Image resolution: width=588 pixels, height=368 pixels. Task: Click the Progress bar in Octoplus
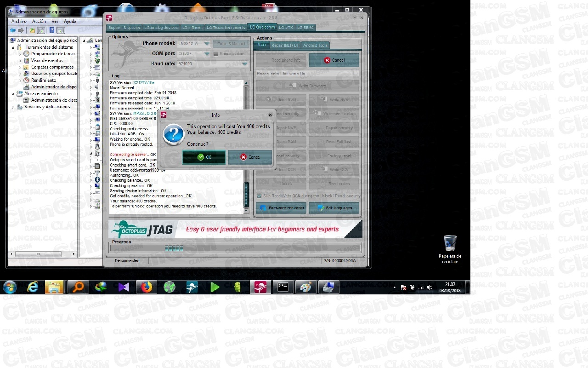point(235,248)
